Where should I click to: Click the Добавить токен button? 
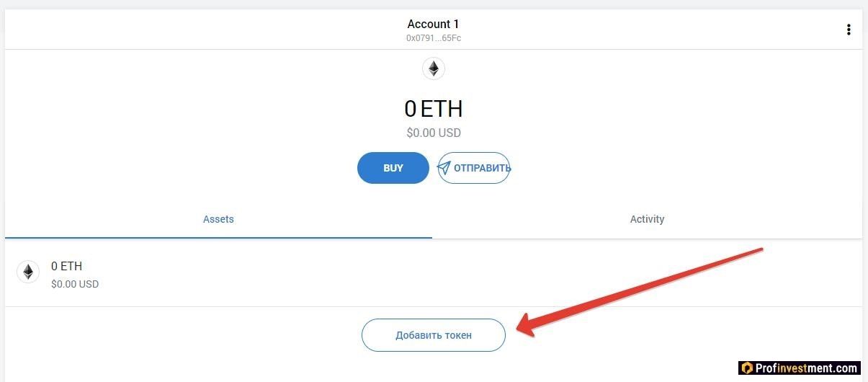point(434,335)
